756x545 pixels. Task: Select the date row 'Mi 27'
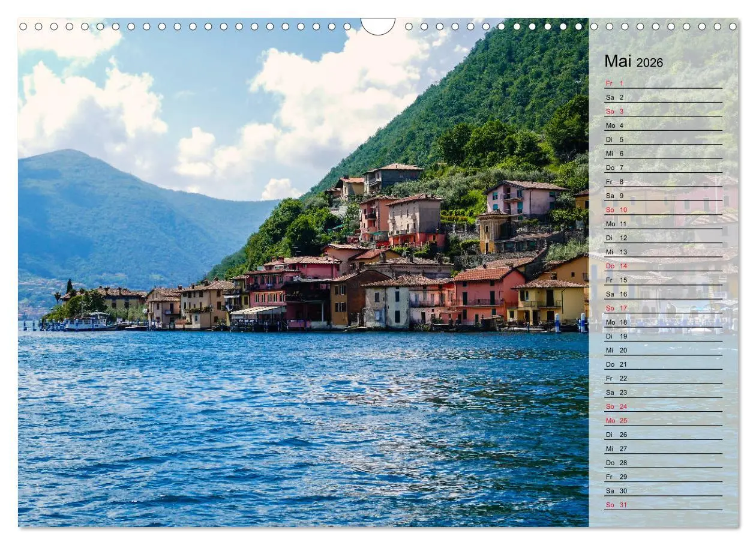(x=663, y=448)
